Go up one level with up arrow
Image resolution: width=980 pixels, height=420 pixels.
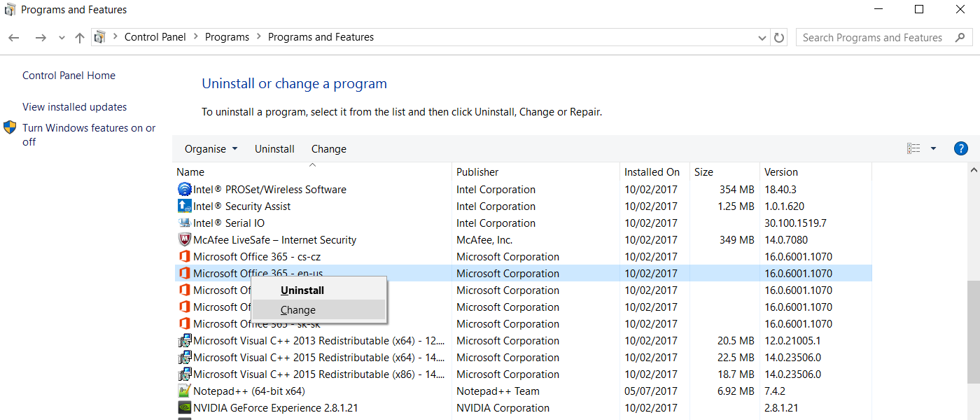click(80, 38)
